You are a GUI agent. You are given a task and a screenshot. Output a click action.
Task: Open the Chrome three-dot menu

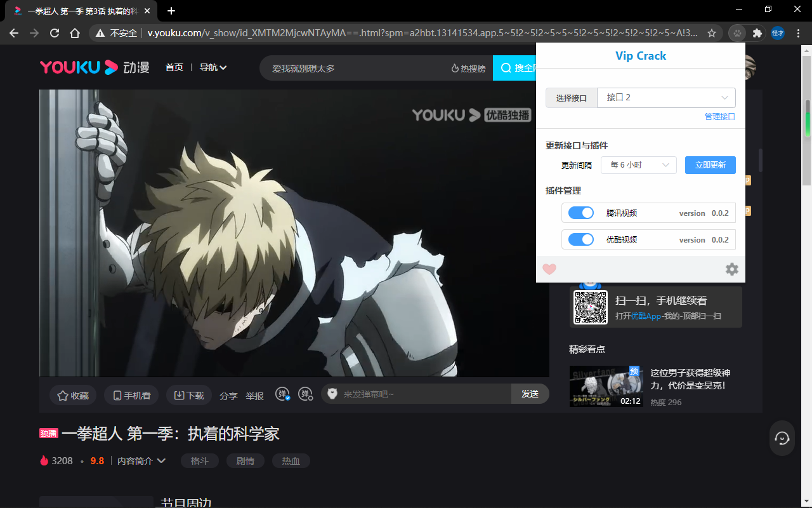[798, 33]
